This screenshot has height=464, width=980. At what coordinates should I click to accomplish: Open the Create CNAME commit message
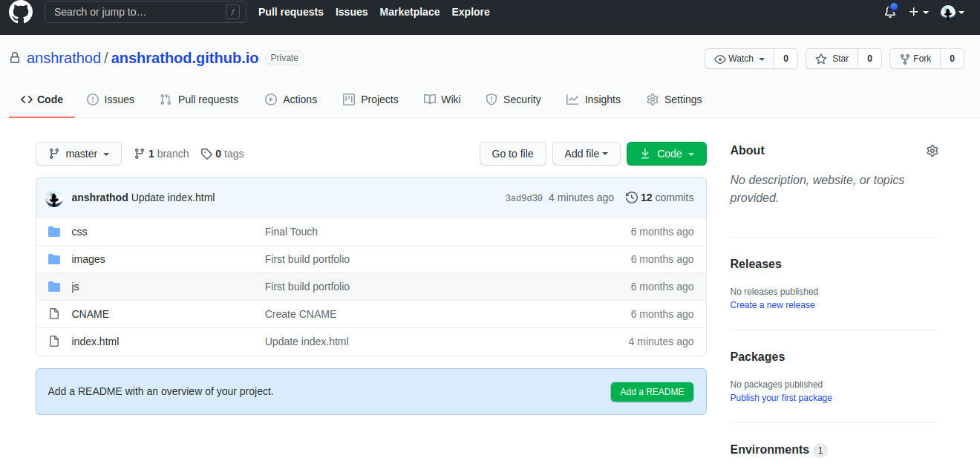click(x=301, y=314)
